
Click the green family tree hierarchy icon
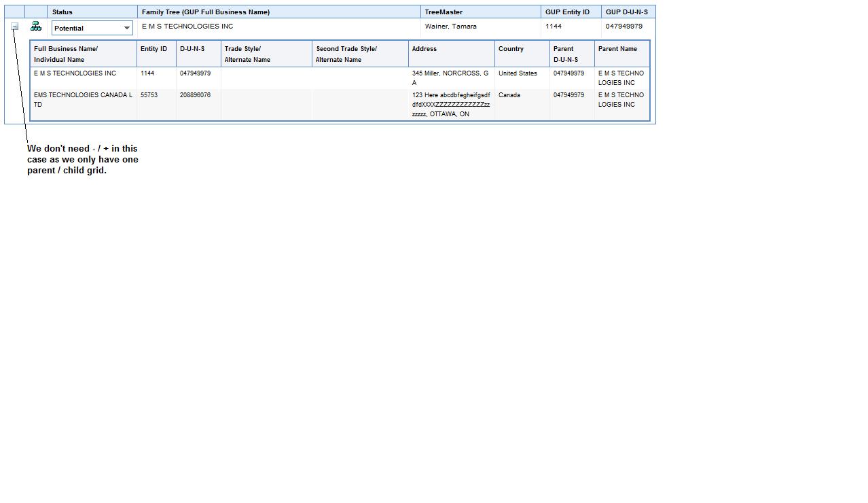pos(36,27)
